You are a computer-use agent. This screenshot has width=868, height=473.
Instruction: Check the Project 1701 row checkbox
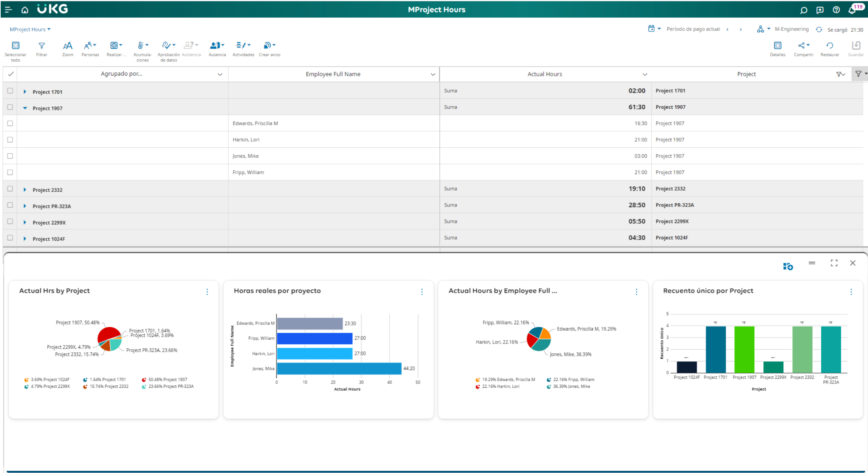click(10, 91)
